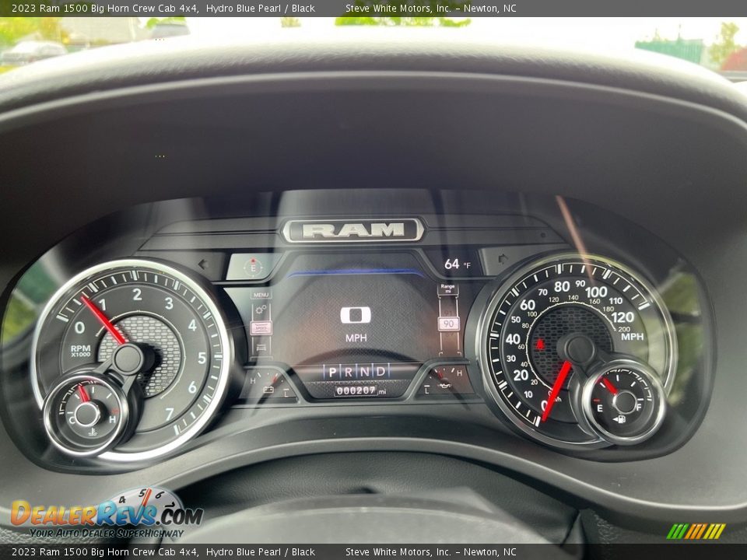Select the highlighted Speed menu item
Image resolution: width=747 pixels, height=560 pixels.
261,328
